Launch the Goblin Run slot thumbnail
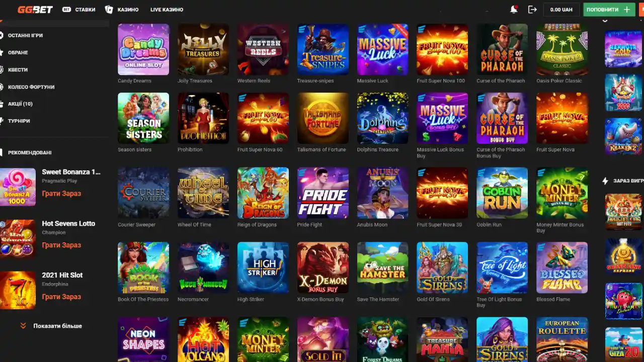This screenshot has height=362, width=644. pos(502,193)
